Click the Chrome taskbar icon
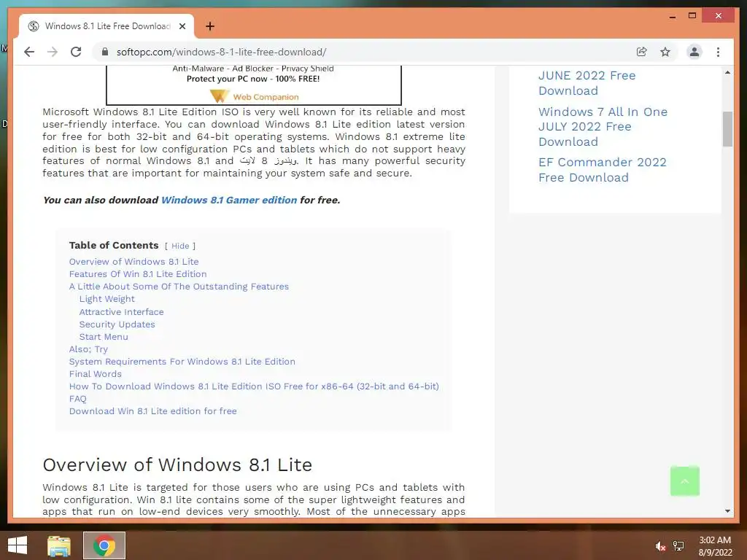 (x=104, y=545)
